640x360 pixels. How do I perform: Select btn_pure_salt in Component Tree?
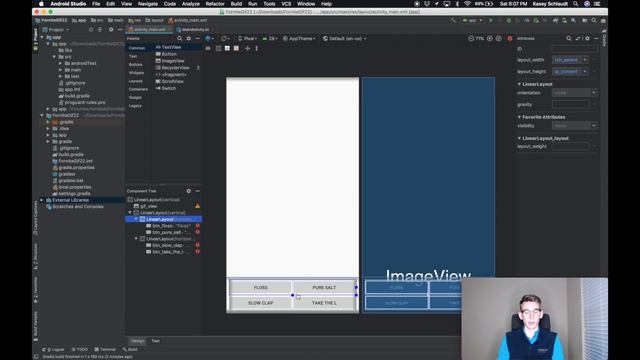[168, 232]
